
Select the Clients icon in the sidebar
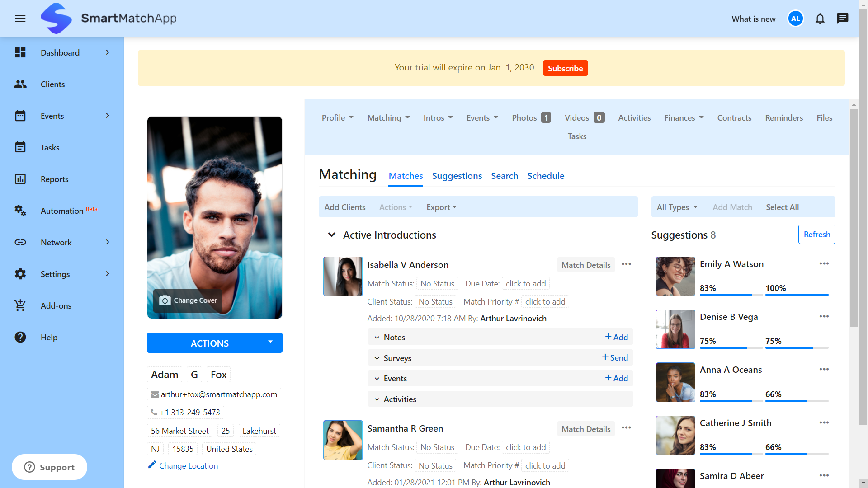(x=20, y=84)
